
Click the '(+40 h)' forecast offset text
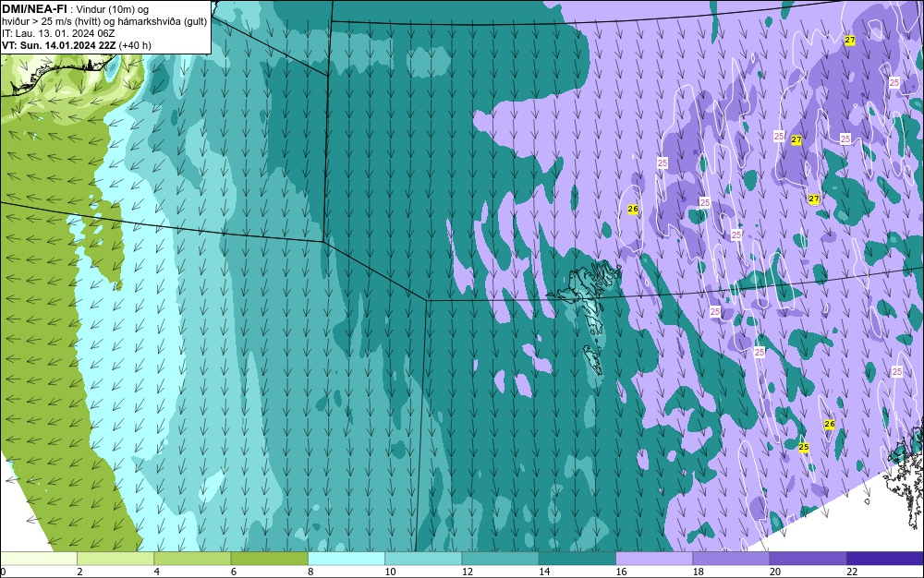(x=135, y=45)
